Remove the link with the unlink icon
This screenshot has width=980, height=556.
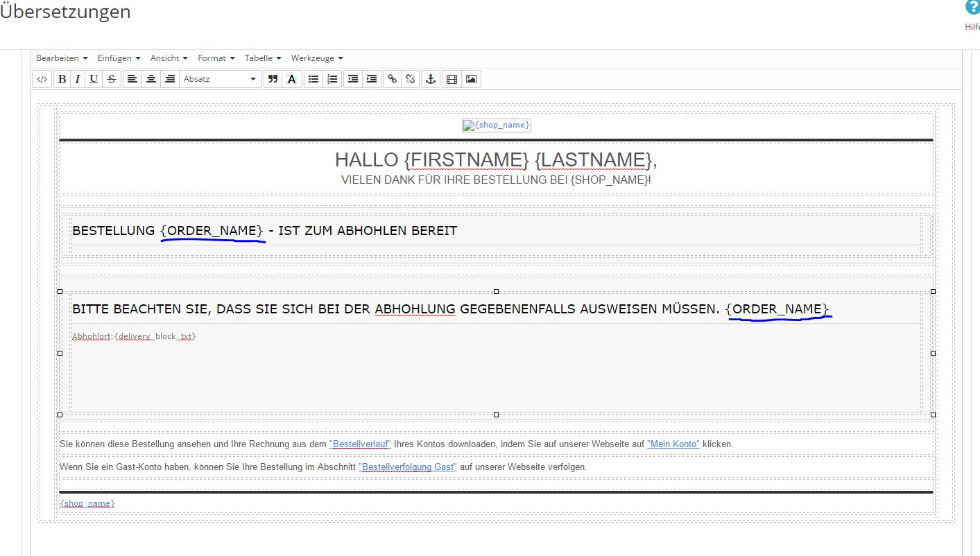click(411, 79)
